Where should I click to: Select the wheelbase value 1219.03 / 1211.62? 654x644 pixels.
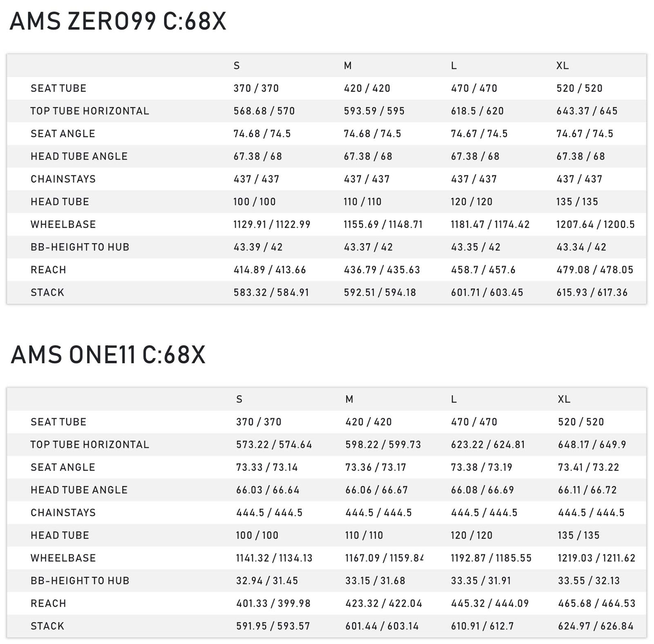tap(596, 558)
